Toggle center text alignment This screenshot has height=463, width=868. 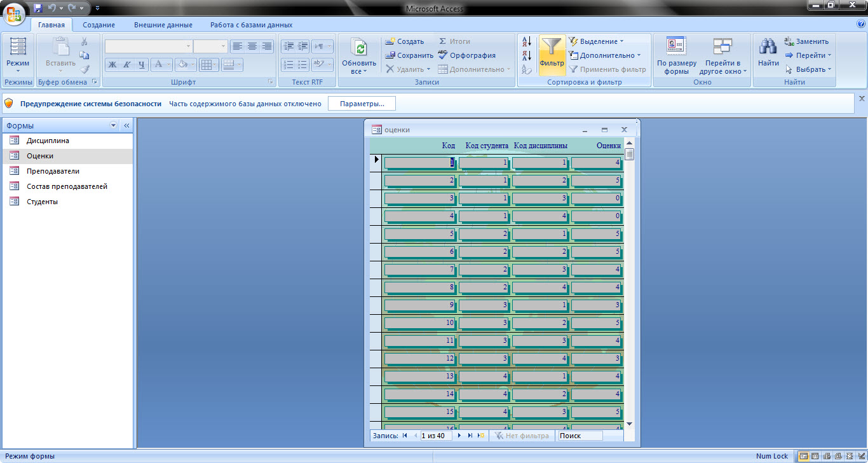tap(252, 46)
